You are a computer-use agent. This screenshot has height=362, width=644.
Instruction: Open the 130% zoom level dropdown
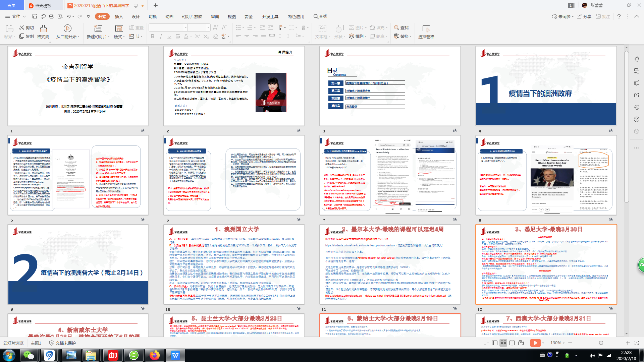coord(558,343)
